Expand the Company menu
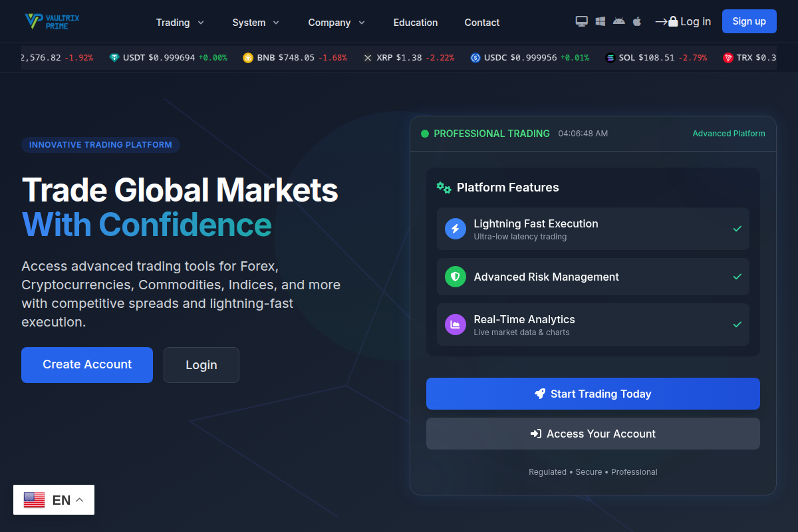This screenshot has width=798, height=532. click(x=336, y=22)
